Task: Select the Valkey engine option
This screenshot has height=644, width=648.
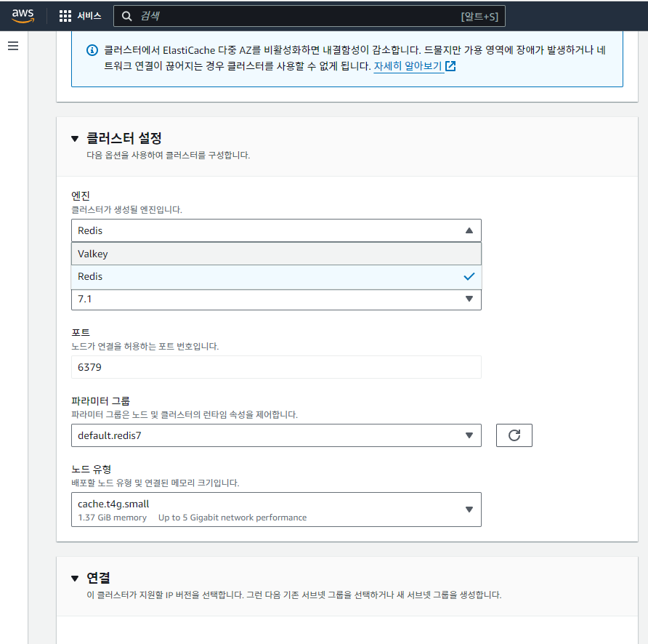Action: tap(276, 254)
